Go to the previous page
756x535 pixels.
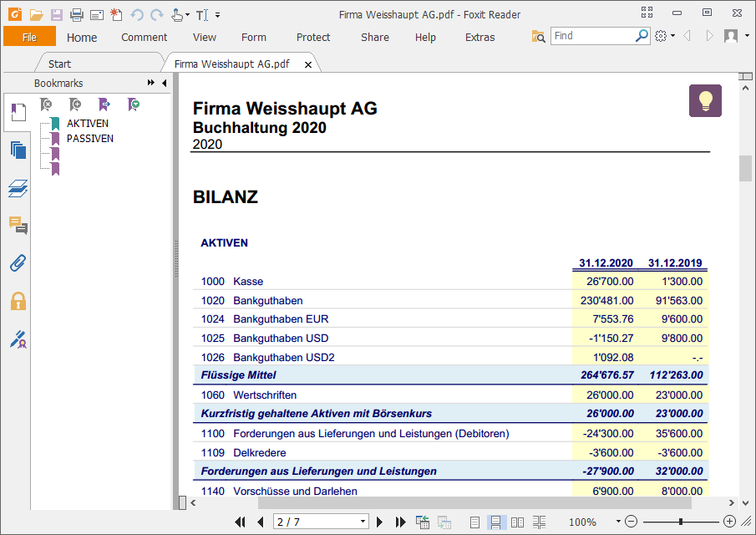(261, 522)
